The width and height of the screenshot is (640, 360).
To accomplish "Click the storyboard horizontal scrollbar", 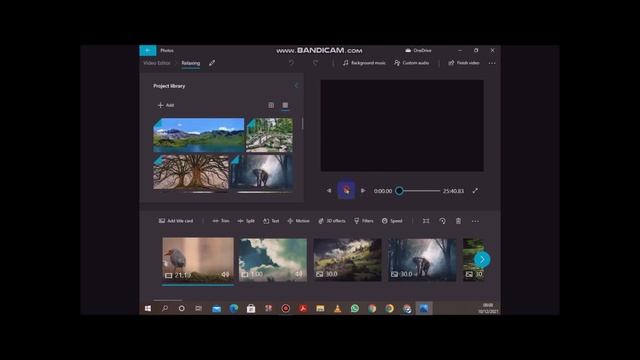I will click(x=168, y=300).
